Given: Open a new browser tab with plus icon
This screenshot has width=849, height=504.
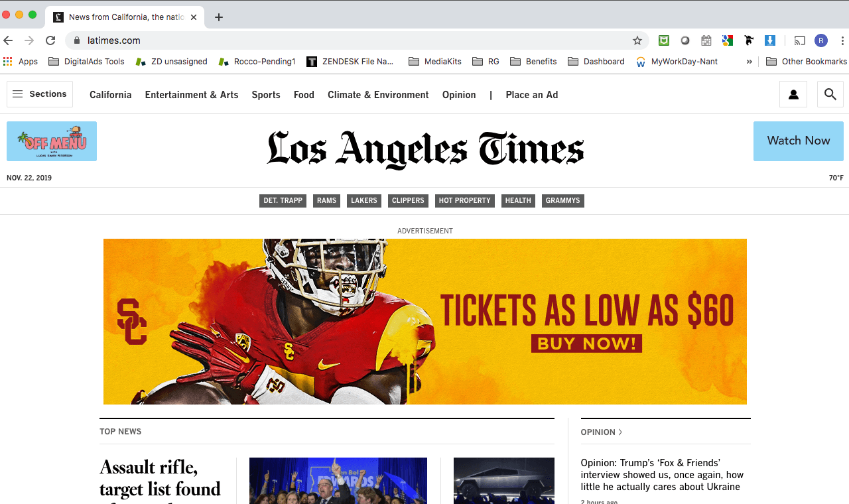Looking at the screenshot, I should (x=219, y=17).
